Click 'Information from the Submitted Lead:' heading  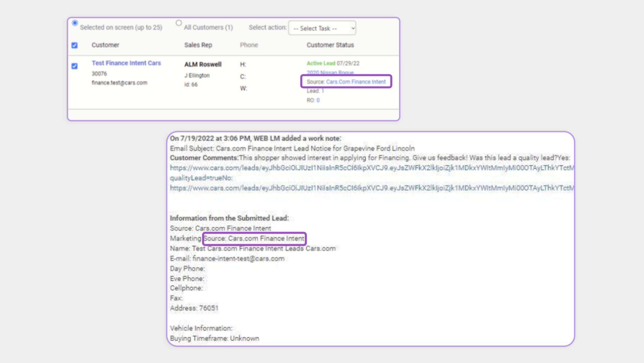229,218
